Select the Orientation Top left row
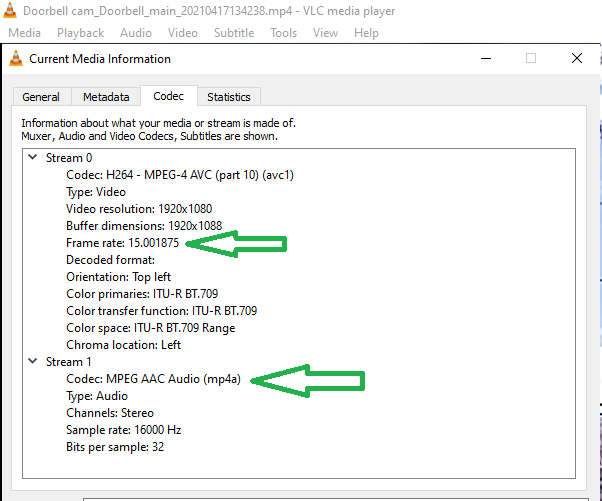602x501 pixels. click(119, 277)
